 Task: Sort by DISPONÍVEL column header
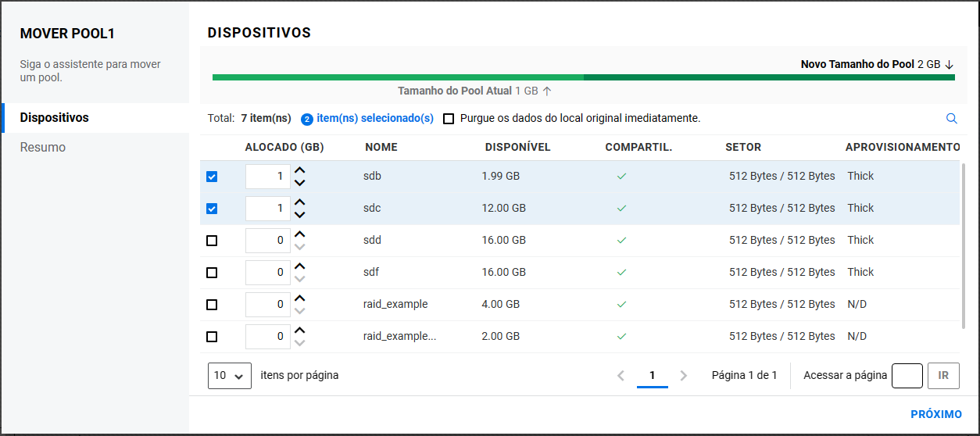coord(517,147)
